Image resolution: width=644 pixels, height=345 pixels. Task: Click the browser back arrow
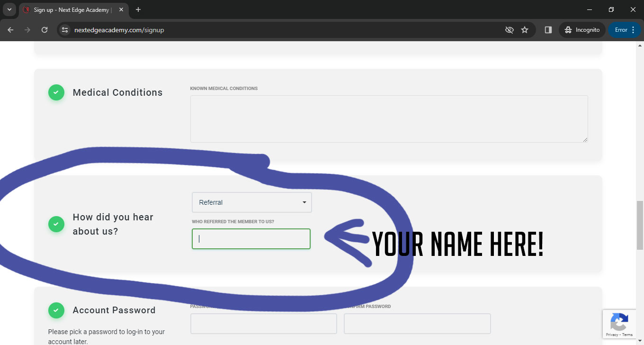[x=10, y=30]
